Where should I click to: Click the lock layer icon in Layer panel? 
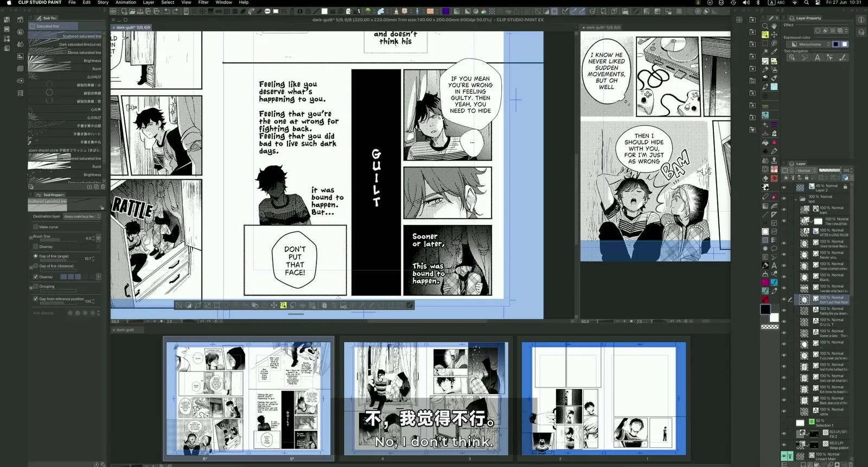click(x=807, y=178)
